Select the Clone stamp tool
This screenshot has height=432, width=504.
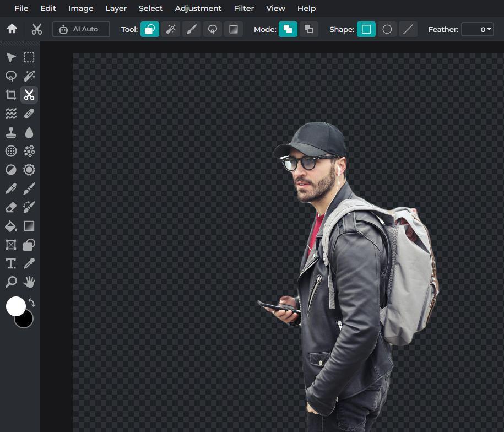[x=10, y=132]
